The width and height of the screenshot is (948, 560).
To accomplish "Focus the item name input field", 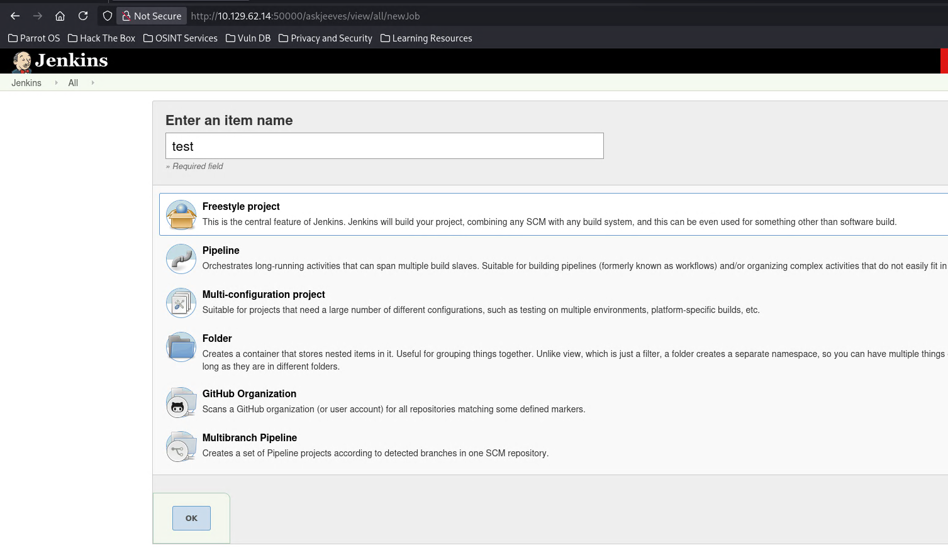I will [x=384, y=146].
